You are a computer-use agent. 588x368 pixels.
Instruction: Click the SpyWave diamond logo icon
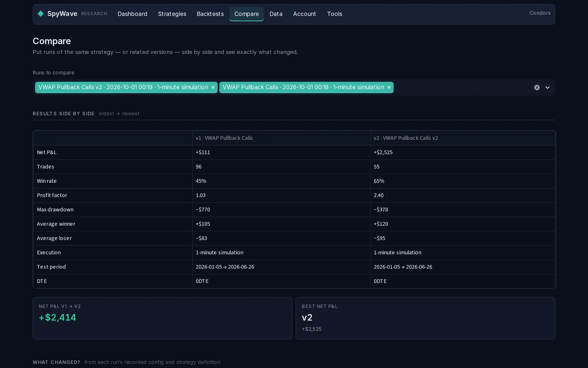click(x=40, y=14)
